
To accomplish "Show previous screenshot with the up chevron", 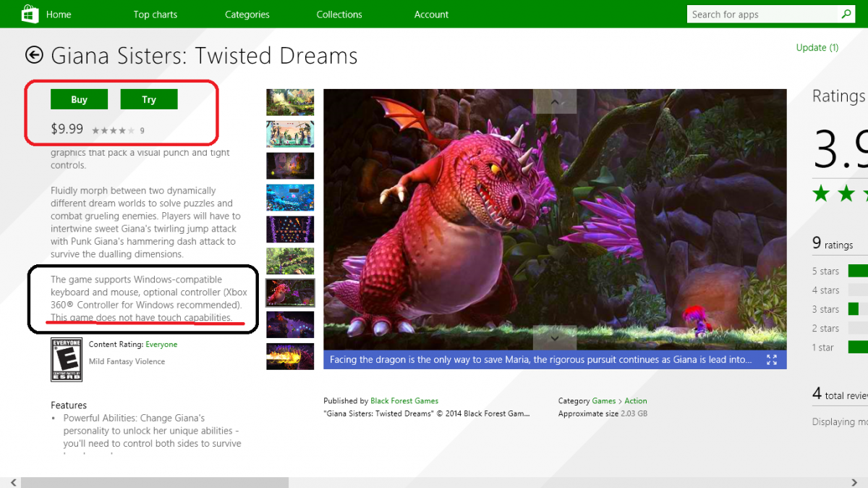I will point(555,101).
